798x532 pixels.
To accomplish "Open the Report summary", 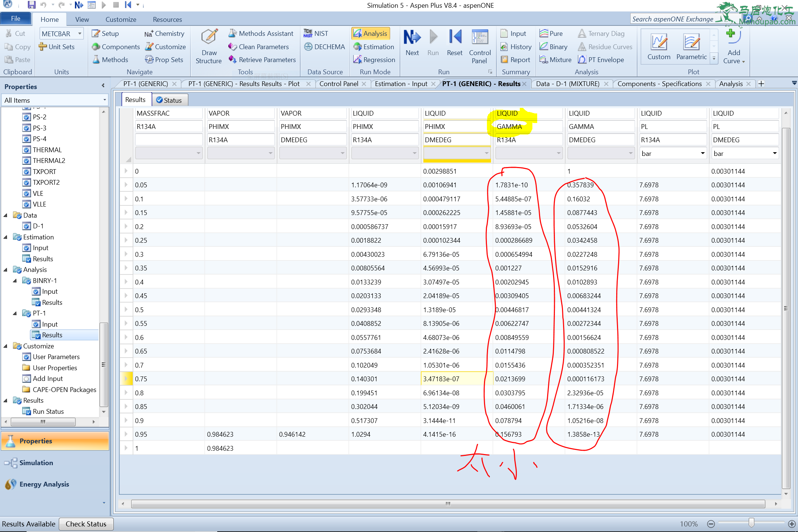I will click(x=515, y=60).
